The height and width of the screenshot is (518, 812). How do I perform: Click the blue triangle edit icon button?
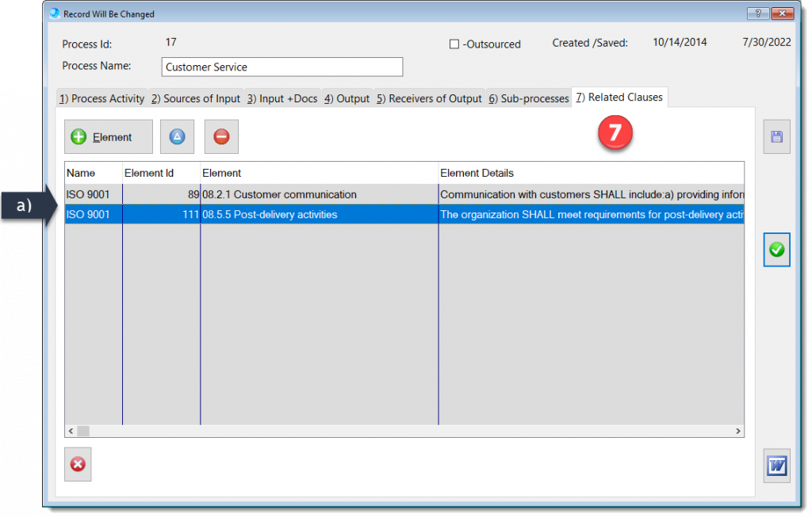tap(177, 137)
